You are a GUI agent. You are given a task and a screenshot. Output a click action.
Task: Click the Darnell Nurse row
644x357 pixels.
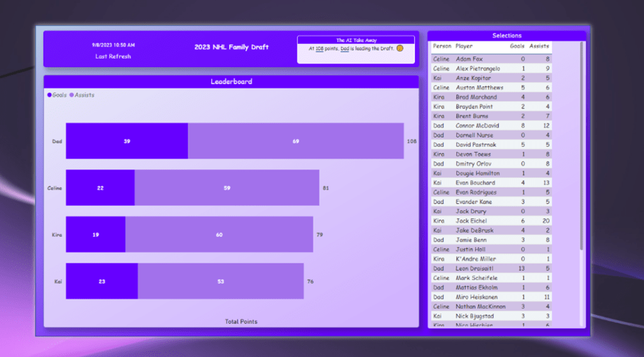coord(492,135)
